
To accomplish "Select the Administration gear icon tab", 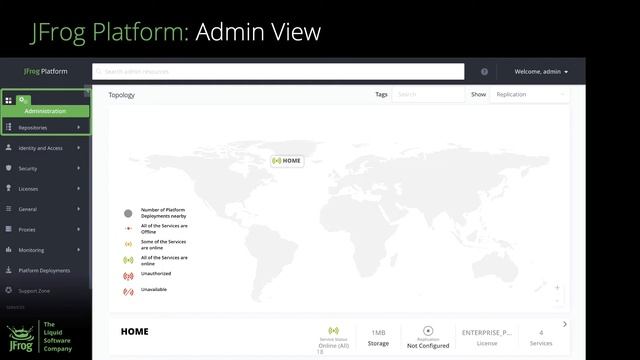I will click(23, 100).
